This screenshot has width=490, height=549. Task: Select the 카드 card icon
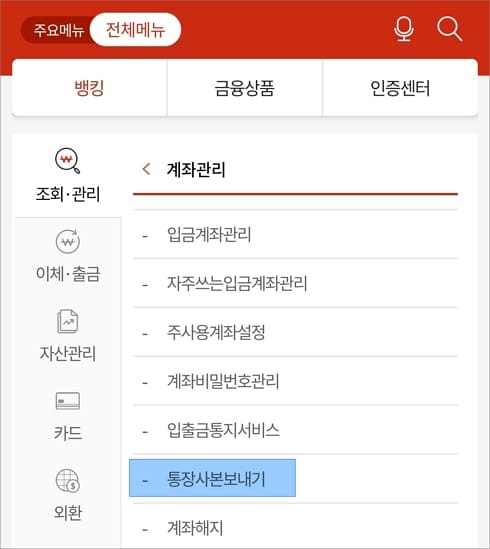(x=68, y=401)
